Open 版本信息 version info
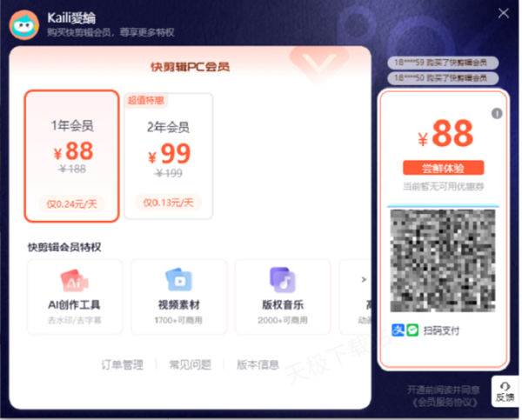The height and width of the screenshot is (420, 522). [x=258, y=364]
